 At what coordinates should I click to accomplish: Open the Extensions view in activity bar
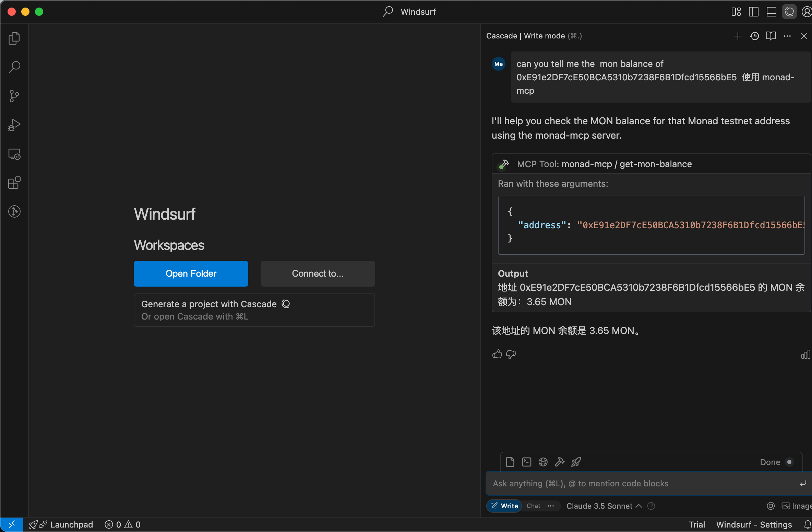pyautogui.click(x=14, y=183)
